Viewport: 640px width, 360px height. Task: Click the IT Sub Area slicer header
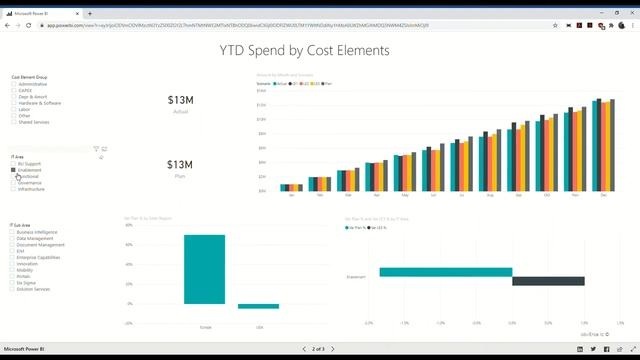(20, 225)
